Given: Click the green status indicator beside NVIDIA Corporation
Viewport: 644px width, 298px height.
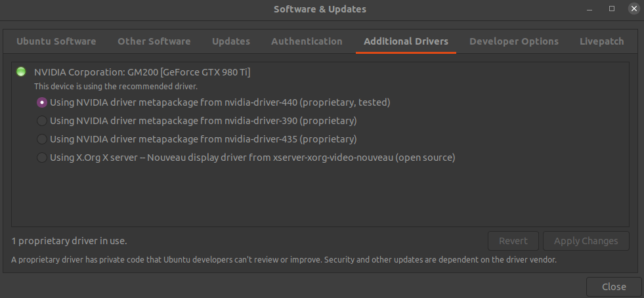Looking at the screenshot, I should 21,72.
